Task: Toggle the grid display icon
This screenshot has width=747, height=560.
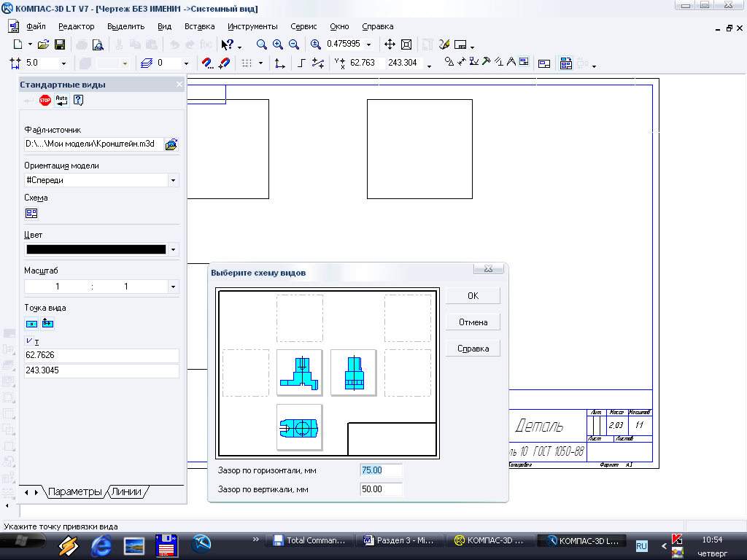Action: tap(247, 63)
